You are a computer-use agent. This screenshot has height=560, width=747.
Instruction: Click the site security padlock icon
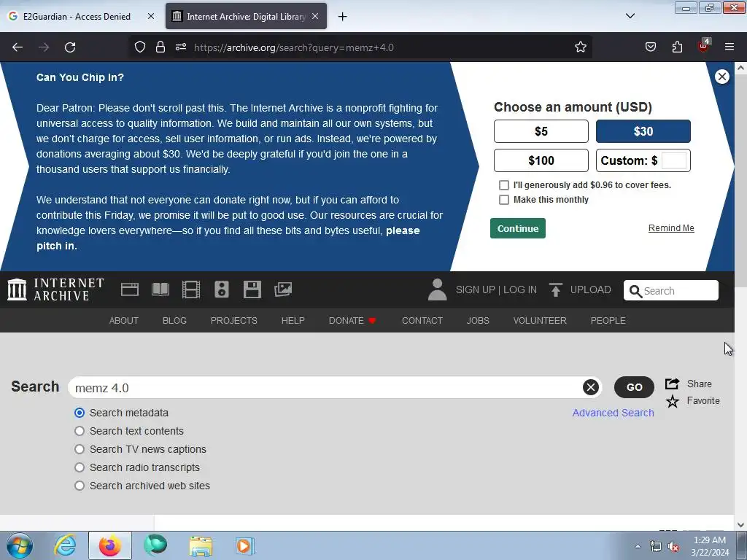pos(160,47)
